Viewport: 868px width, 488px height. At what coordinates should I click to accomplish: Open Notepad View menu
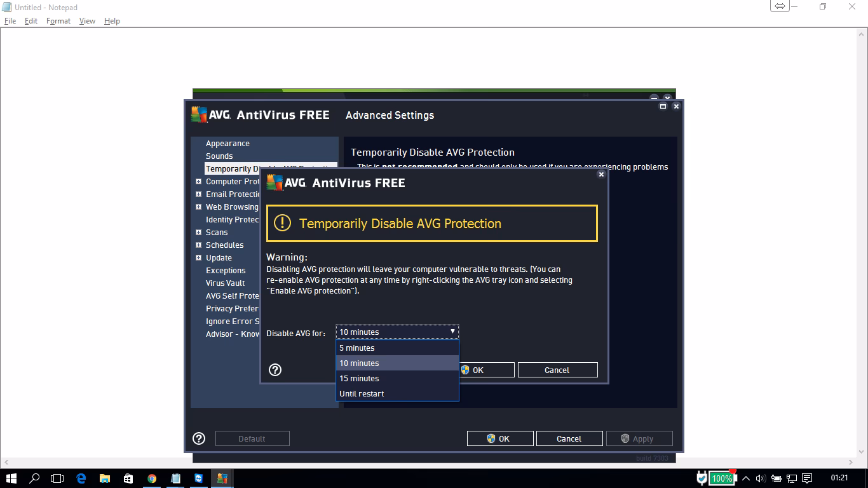click(x=87, y=21)
